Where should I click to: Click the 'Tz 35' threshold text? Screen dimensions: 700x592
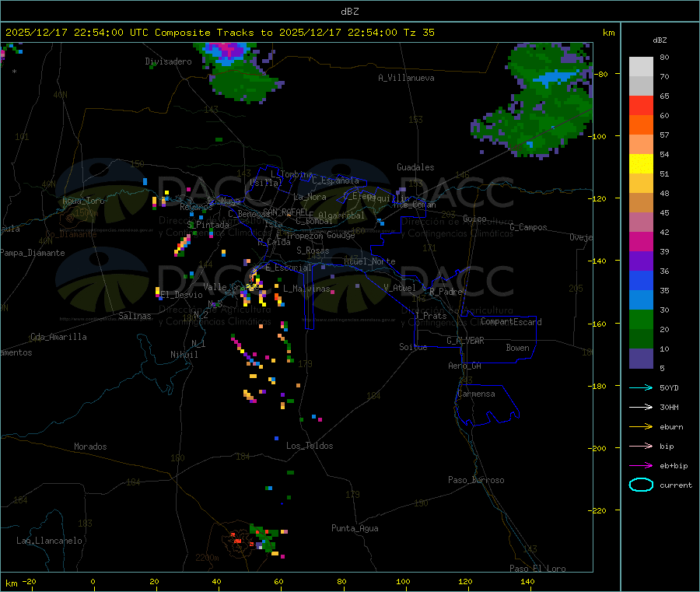pos(418,33)
